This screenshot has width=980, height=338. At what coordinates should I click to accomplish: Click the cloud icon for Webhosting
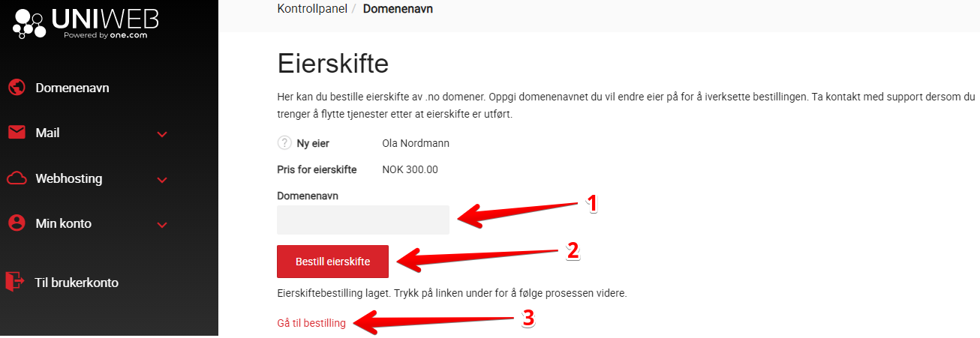(17, 178)
